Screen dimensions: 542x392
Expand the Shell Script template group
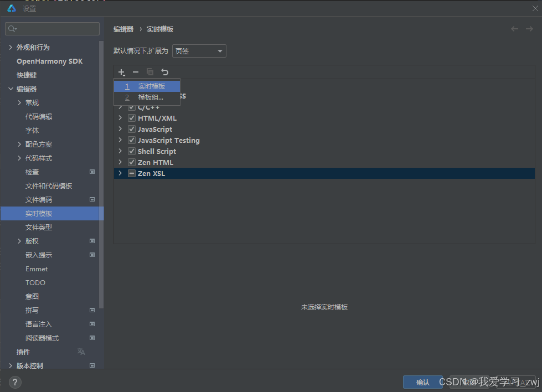pyautogui.click(x=120, y=151)
